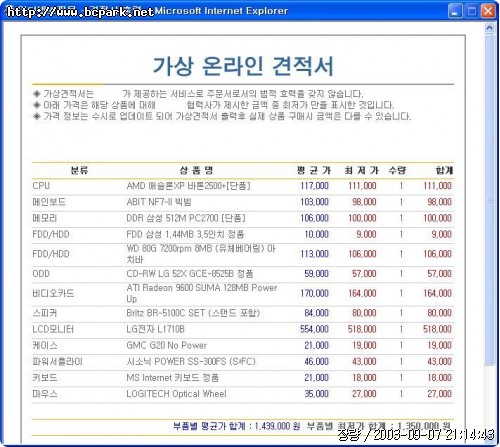500x447 pixels.
Task: Click the power supply average price 46,000
Action: pyautogui.click(x=316, y=362)
